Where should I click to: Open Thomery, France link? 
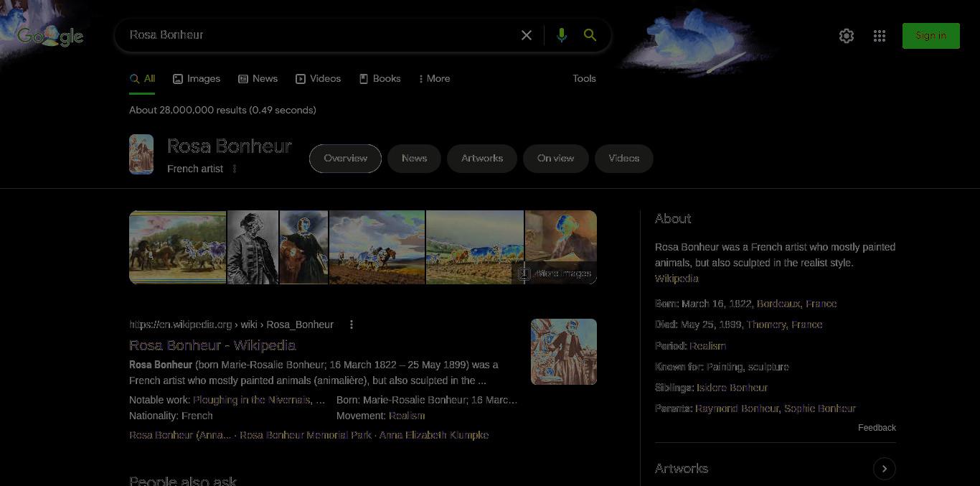(784, 324)
